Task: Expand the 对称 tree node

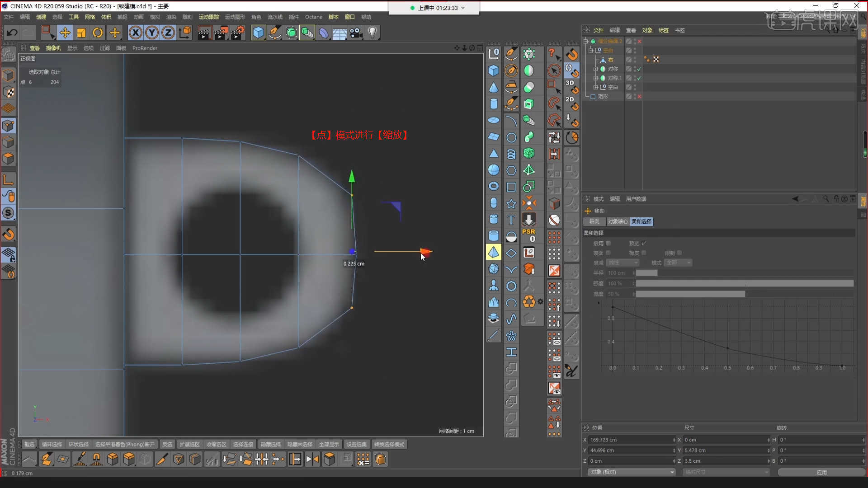Action: [595, 69]
